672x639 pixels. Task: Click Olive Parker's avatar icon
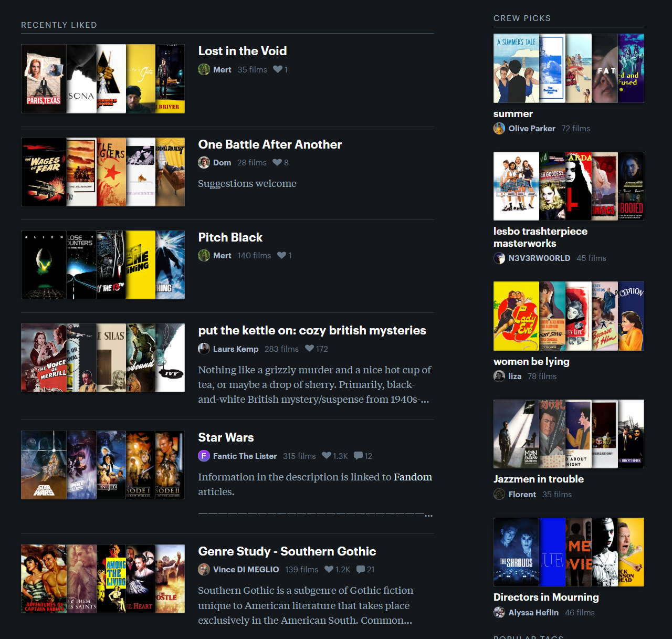(x=499, y=128)
